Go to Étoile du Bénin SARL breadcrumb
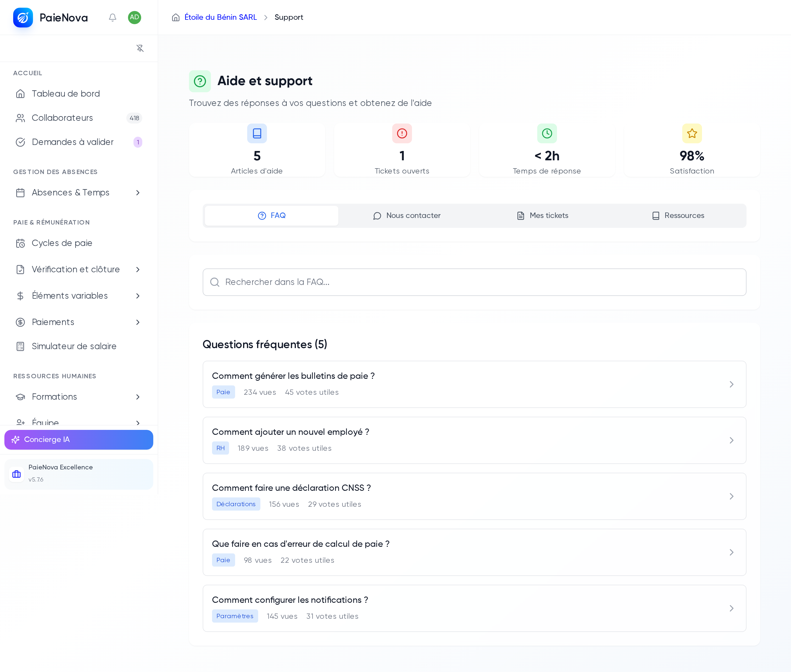791x672 pixels. tap(221, 18)
